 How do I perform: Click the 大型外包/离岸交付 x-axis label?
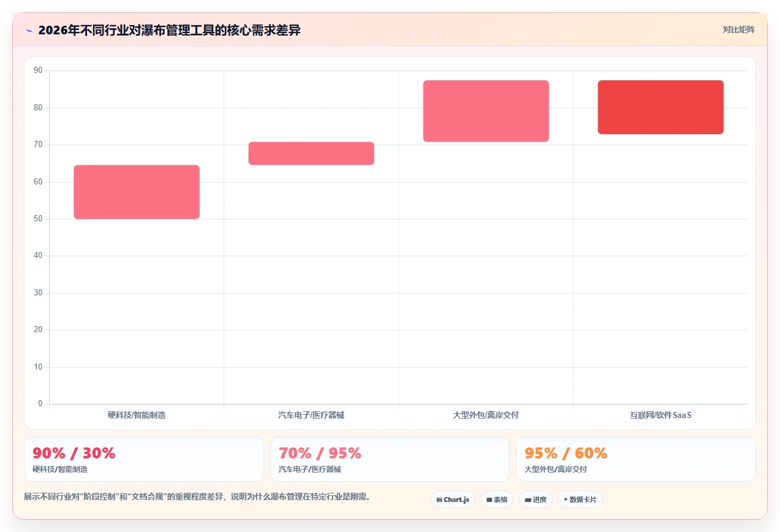486,415
